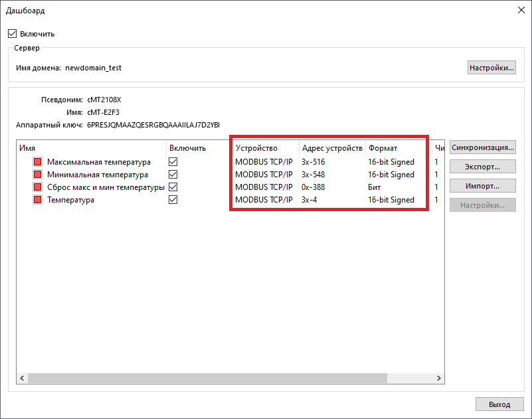This screenshot has width=532, height=419.
Task: Click Устройство column header
Action: (265, 148)
